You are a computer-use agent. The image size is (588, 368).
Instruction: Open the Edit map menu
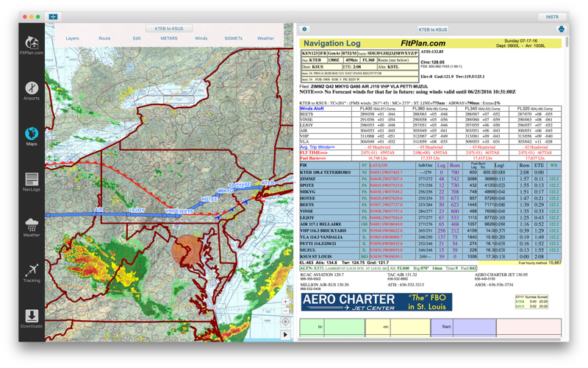click(x=137, y=38)
